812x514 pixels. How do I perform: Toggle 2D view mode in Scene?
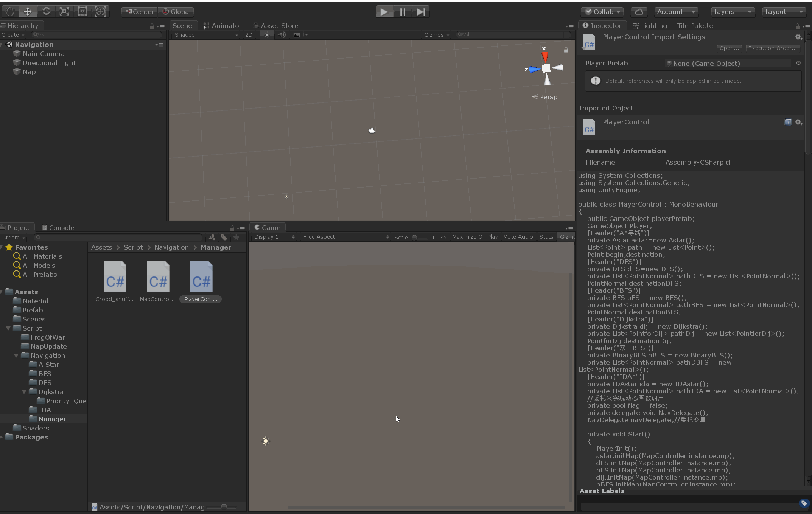point(249,35)
